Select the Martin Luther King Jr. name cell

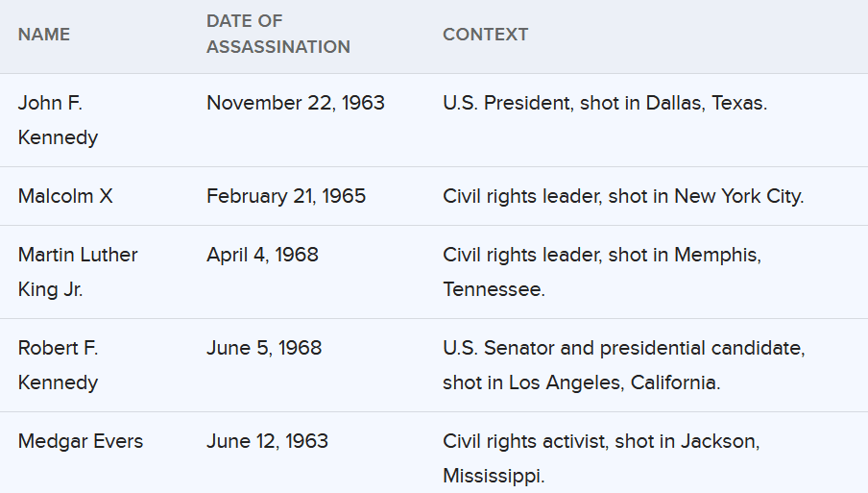click(77, 272)
